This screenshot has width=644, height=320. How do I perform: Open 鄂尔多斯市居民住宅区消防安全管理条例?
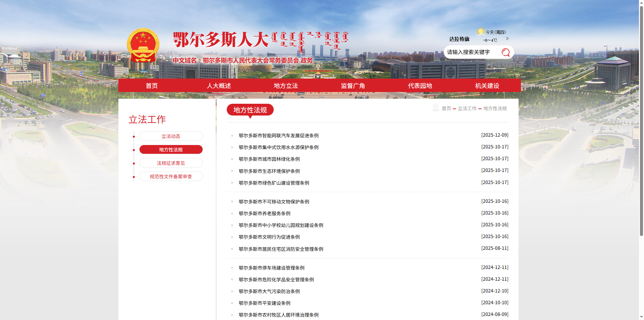281,249
